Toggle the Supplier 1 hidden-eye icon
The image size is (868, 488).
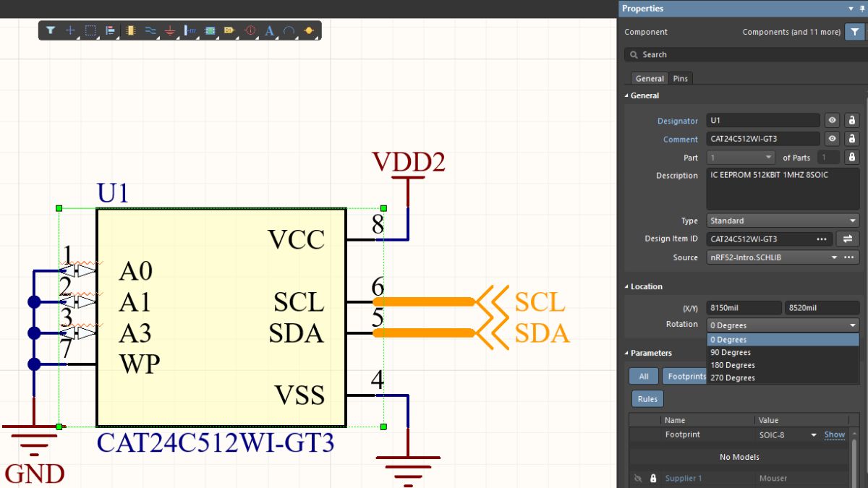[638, 479]
